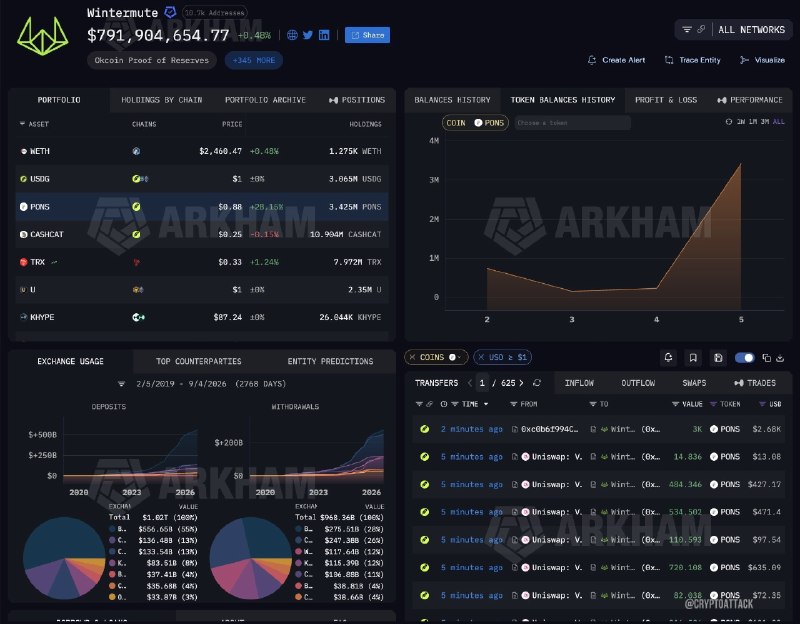This screenshot has height=624, width=800.
Task: Click the Wintermute green logo
Action: pos(43,36)
